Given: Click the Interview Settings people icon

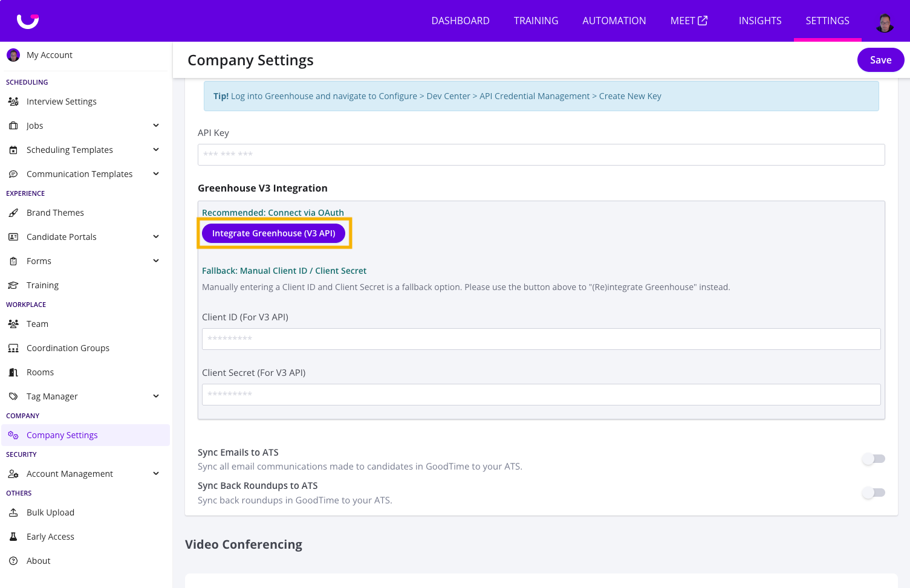Looking at the screenshot, I should point(13,102).
